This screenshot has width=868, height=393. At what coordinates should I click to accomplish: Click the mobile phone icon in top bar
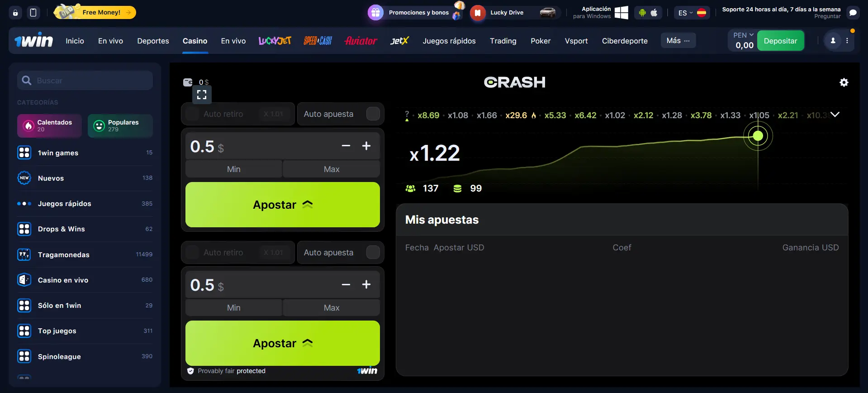point(33,13)
